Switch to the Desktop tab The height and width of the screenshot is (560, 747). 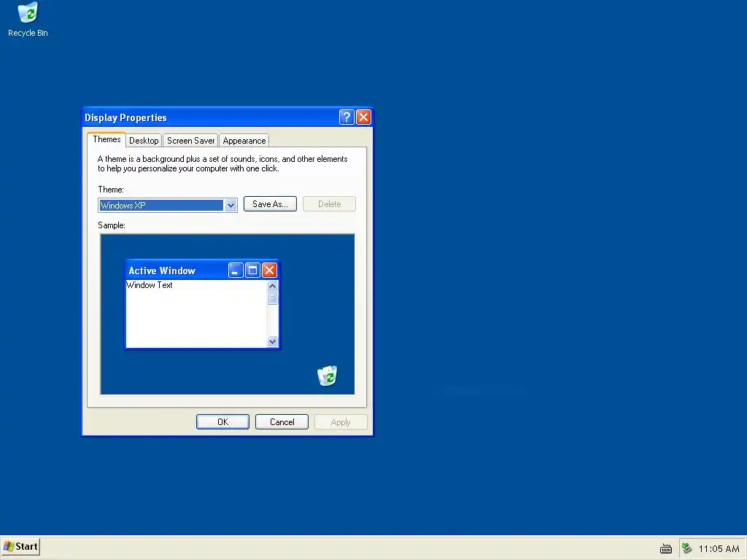point(144,141)
